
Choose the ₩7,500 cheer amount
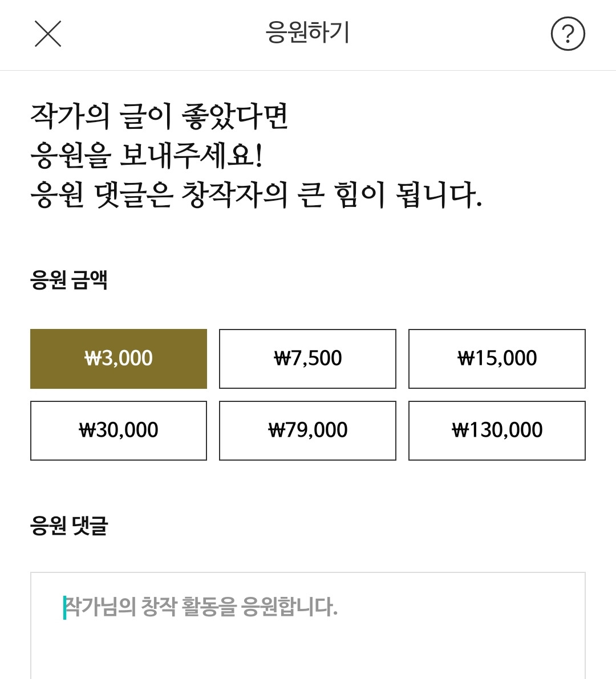[x=307, y=359]
